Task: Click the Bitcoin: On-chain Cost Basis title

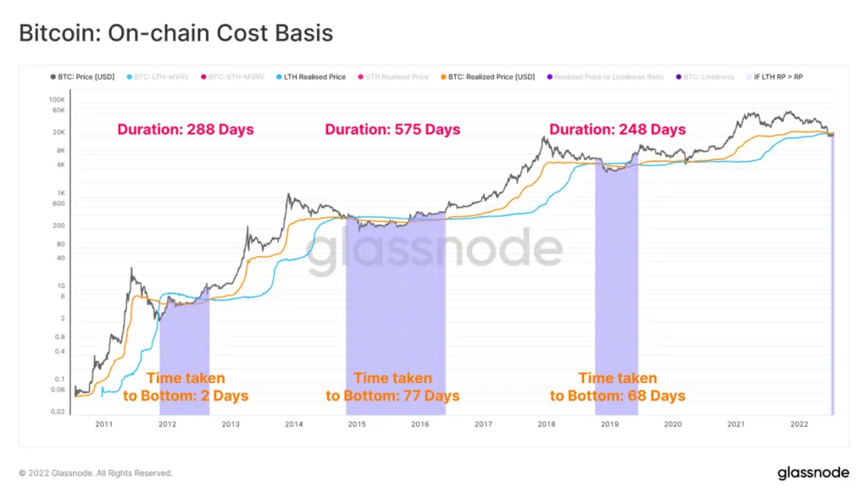Action: (176, 33)
